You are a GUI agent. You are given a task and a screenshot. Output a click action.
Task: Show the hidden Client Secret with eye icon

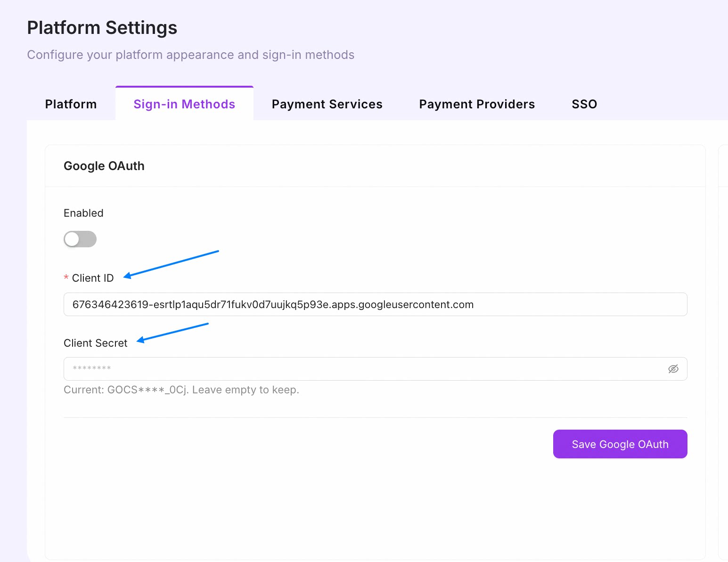[673, 369]
